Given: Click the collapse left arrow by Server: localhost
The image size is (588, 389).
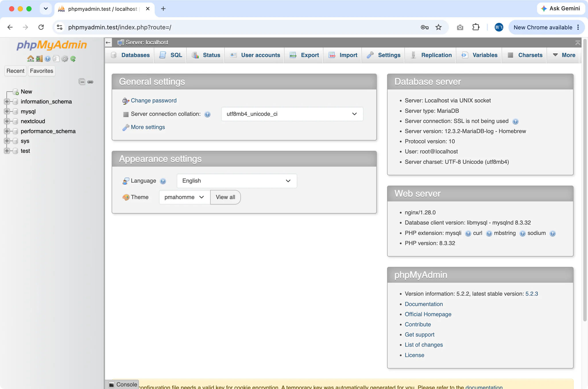Looking at the screenshot, I should (x=108, y=43).
